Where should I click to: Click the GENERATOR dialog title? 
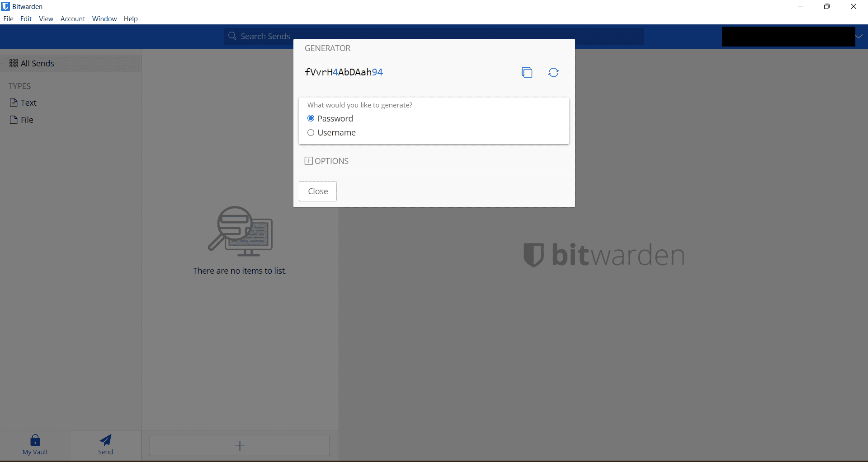pyautogui.click(x=328, y=48)
